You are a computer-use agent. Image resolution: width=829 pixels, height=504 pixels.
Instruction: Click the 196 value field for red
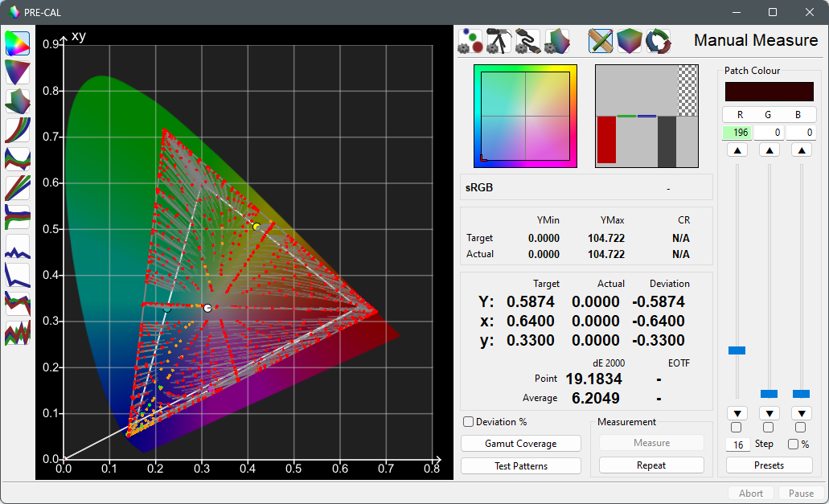tap(737, 132)
